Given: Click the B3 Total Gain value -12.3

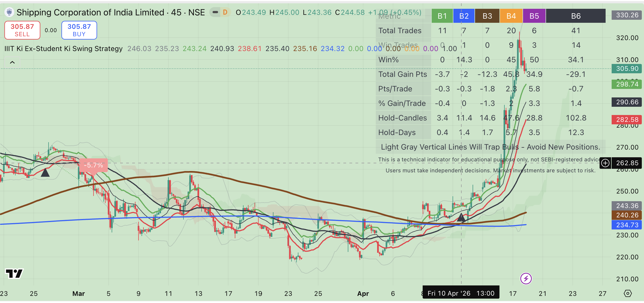Looking at the screenshot, I should click(x=487, y=74).
